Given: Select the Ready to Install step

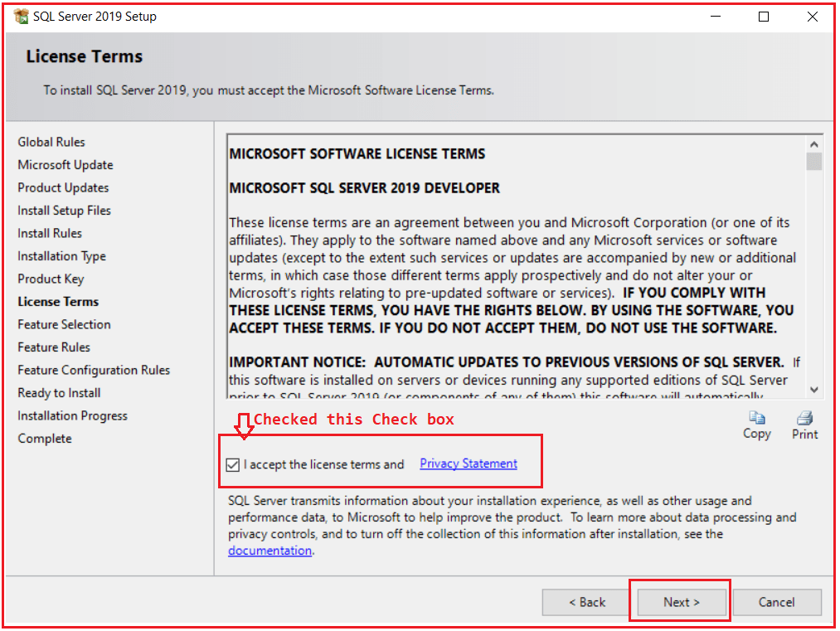Looking at the screenshot, I should pyautogui.click(x=59, y=393).
